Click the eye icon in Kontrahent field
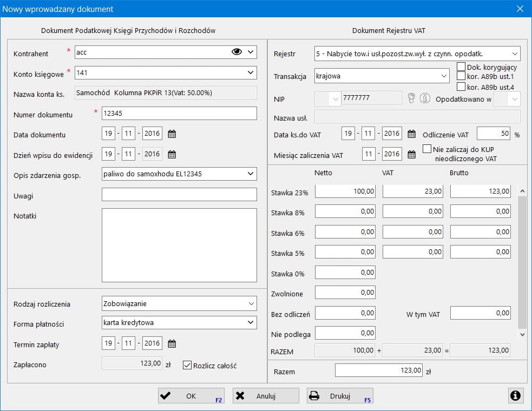 click(237, 52)
